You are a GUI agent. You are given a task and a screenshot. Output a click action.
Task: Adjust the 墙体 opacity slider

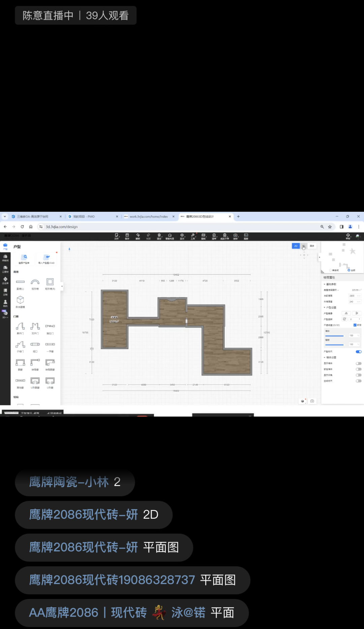[x=334, y=336]
